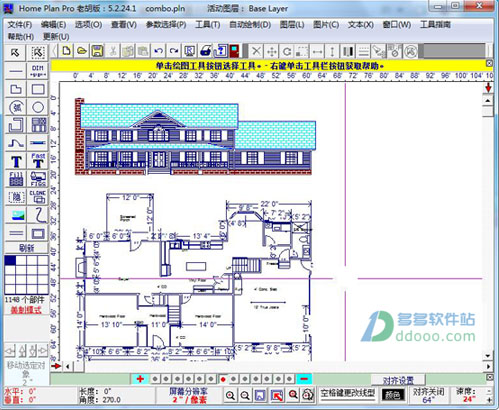Select the double-line tool
Image resolution: width=499 pixels, height=410 pixels.
(x=15, y=233)
